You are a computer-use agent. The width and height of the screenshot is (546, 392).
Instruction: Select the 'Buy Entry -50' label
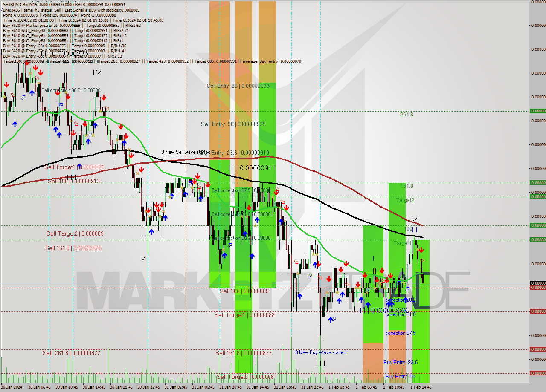(x=400, y=377)
